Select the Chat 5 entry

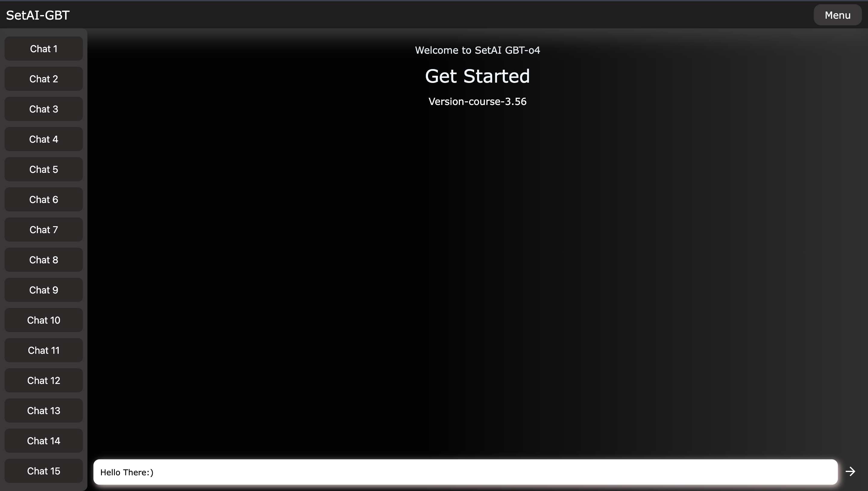43,169
